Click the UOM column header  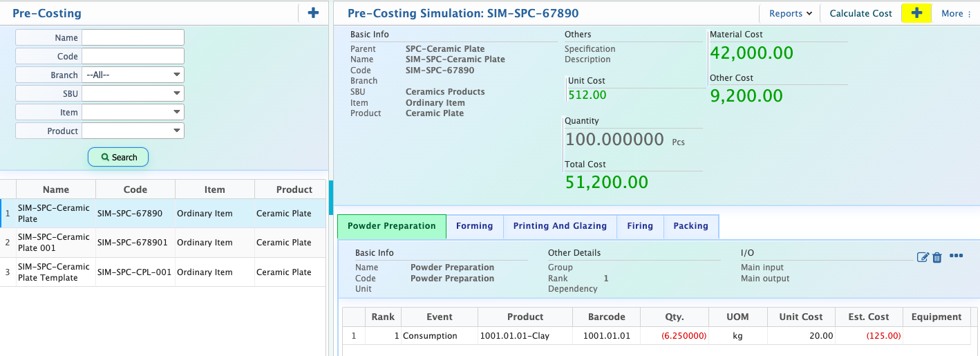[x=738, y=317]
